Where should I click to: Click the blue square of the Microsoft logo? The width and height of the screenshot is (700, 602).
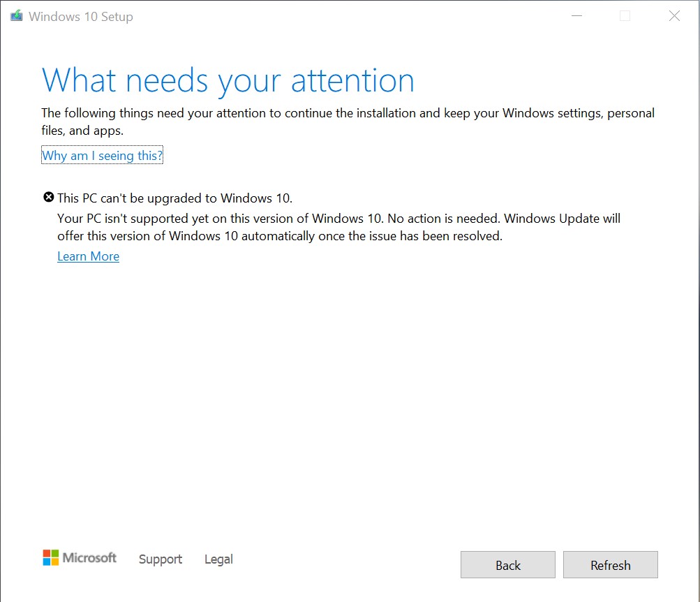pos(46,562)
